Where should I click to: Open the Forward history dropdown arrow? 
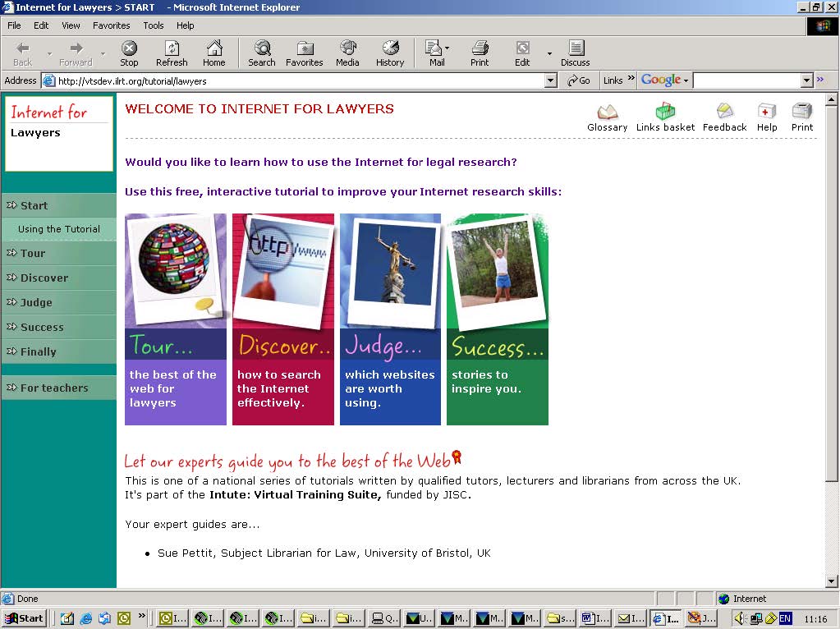click(103, 53)
